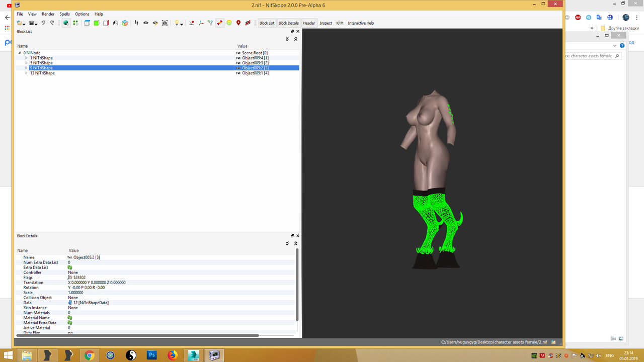Image resolution: width=644 pixels, height=362 pixels.
Task: Click the camera screenshot icon in toolbar
Action: 165,23
